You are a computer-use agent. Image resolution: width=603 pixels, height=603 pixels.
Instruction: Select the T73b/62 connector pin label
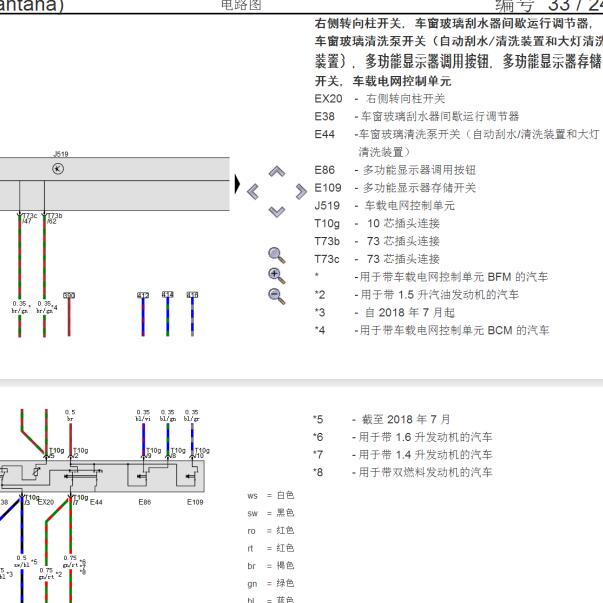[54, 218]
